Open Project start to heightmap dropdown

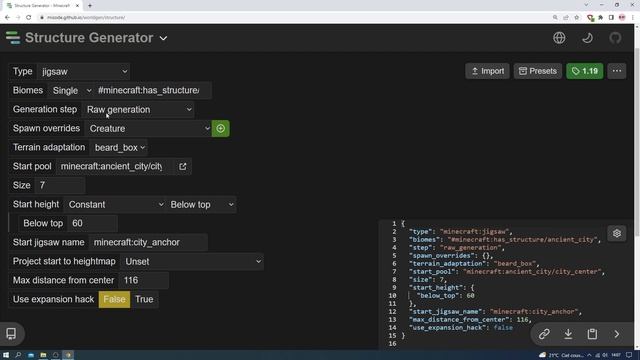click(x=192, y=262)
